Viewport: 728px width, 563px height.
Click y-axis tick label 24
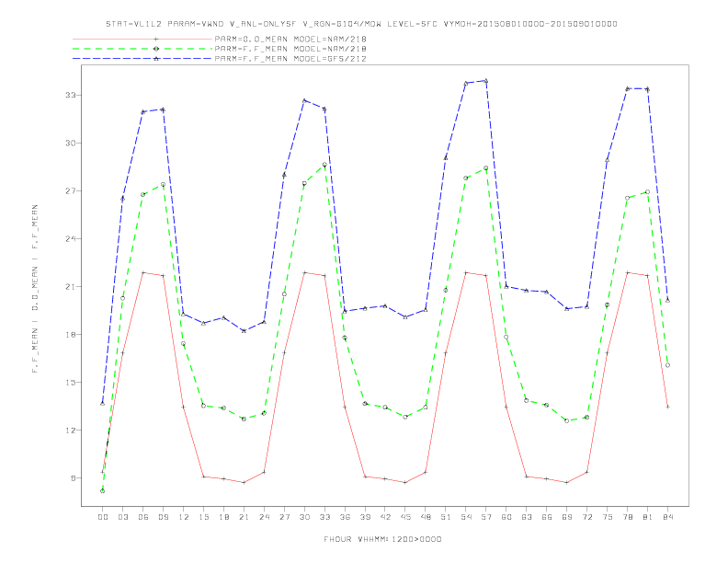(70, 239)
